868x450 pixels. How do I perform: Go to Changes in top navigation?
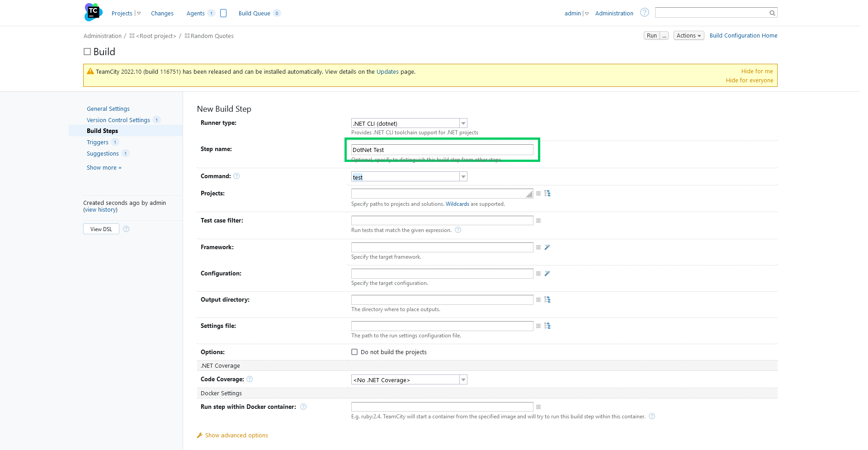coord(162,14)
